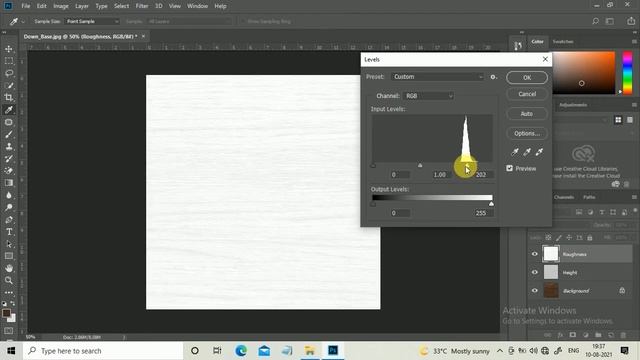Open the Color panel options menu
Image resolution: width=640 pixels, height=360 pixels.
pos(634,42)
